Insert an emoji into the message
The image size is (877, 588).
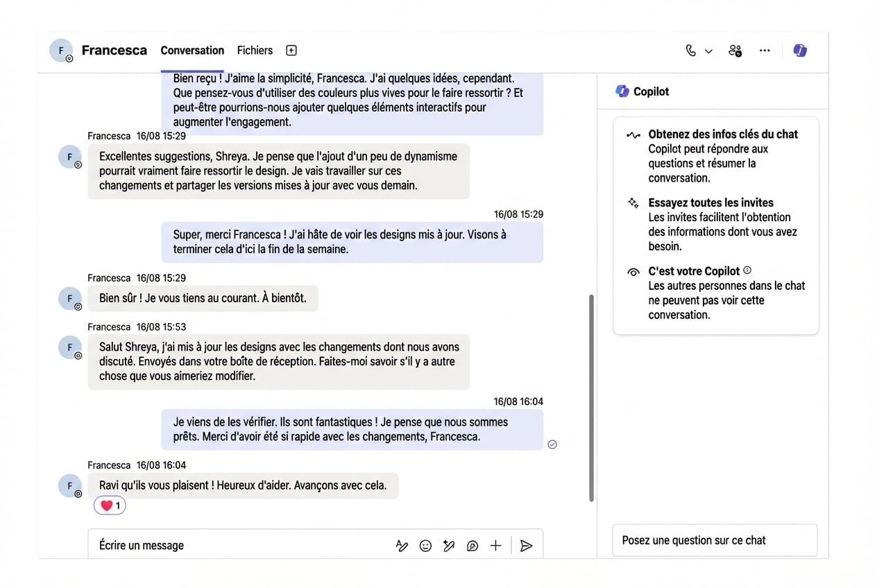[425, 546]
